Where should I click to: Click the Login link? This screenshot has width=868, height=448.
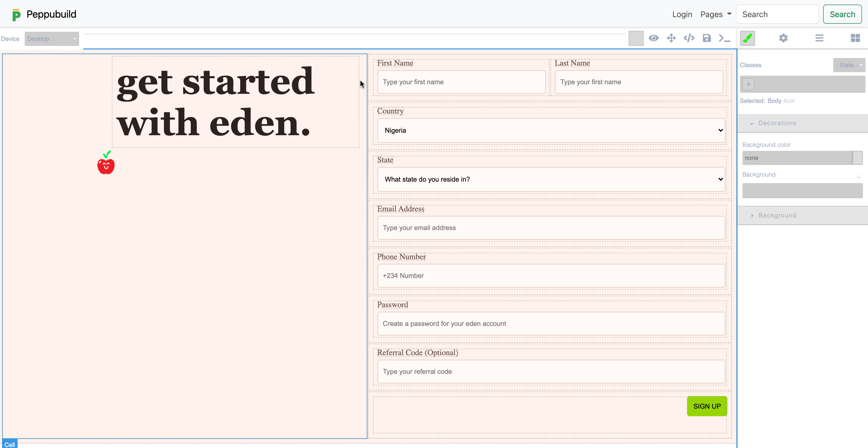pos(682,15)
